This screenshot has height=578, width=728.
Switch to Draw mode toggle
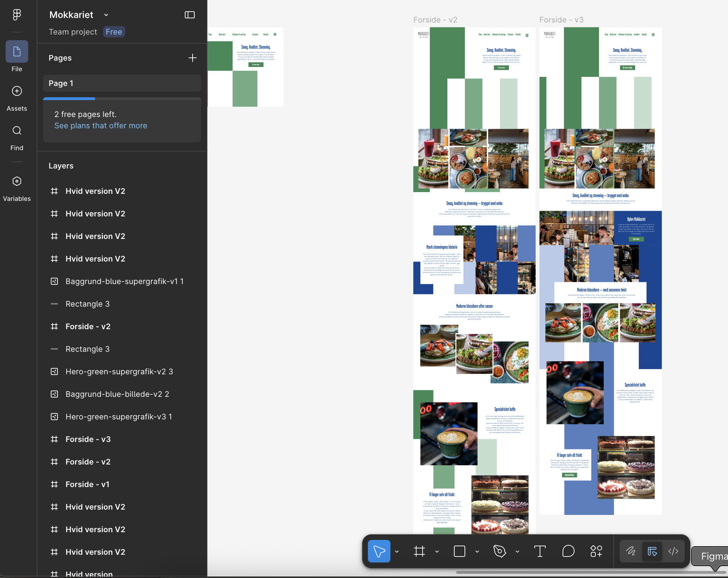[x=631, y=551]
